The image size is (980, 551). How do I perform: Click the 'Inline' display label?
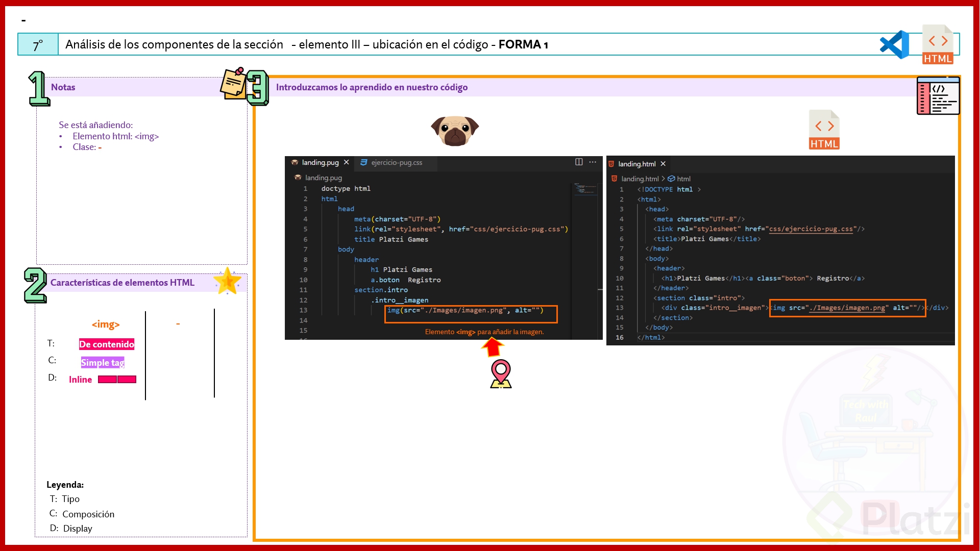(81, 380)
